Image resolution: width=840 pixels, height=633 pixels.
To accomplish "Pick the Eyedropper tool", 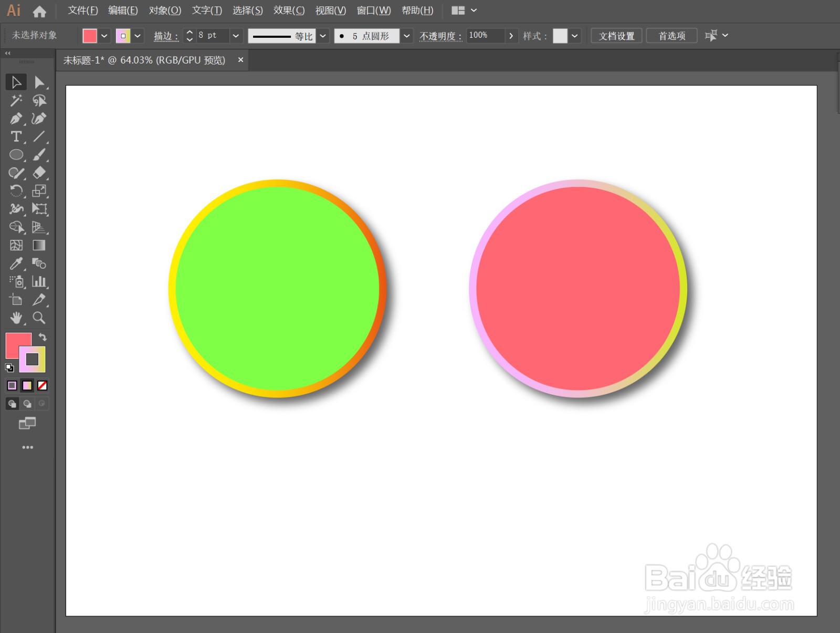I will (x=16, y=263).
